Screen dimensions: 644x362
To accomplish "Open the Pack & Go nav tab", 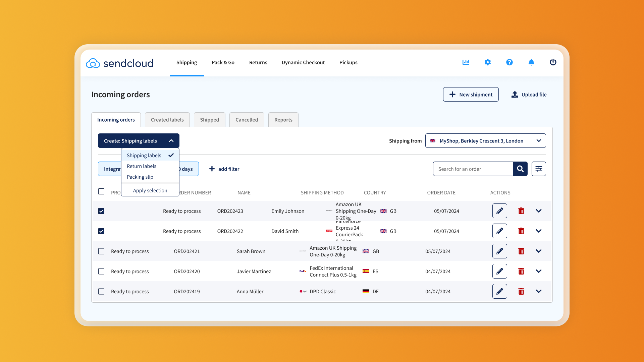I will pyautogui.click(x=223, y=62).
